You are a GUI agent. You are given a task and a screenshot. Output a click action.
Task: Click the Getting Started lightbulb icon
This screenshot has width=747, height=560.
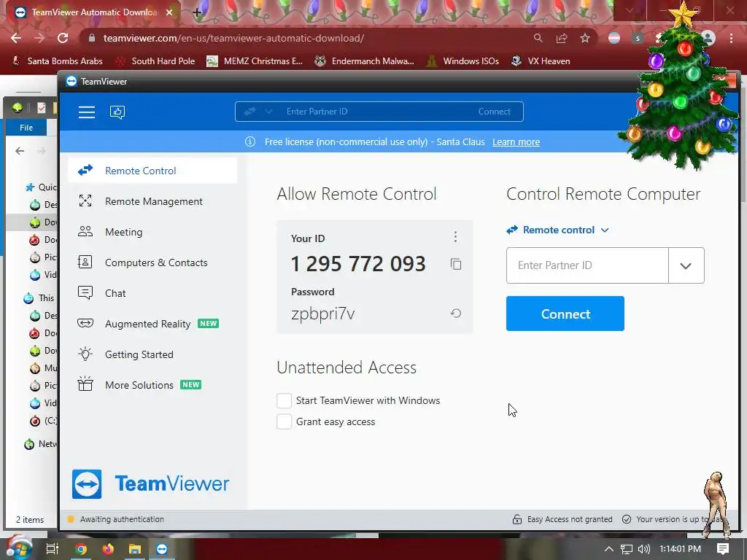pos(85,354)
